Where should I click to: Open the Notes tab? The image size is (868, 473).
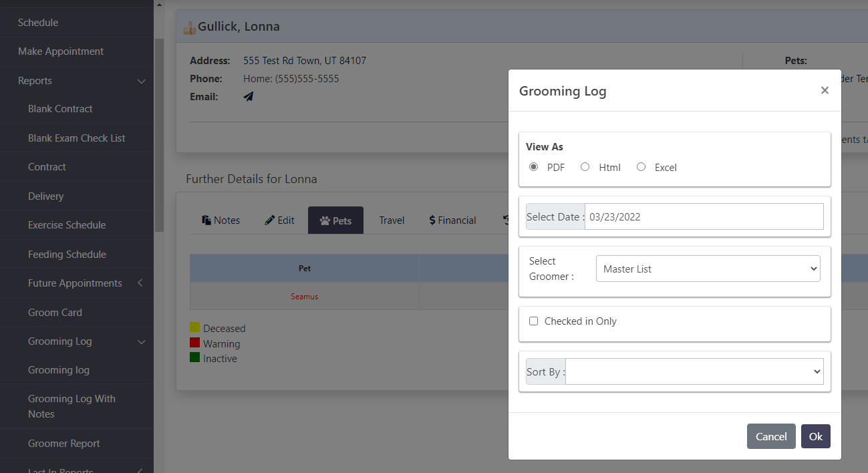click(x=221, y=220)
